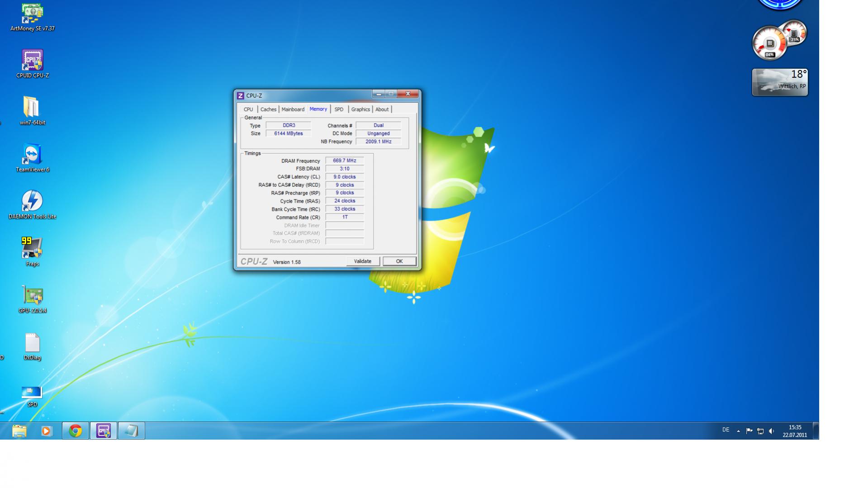Switch to the CPU tab in CPU-Z
This screenshot has width=868, height=488.
[248, 109]
